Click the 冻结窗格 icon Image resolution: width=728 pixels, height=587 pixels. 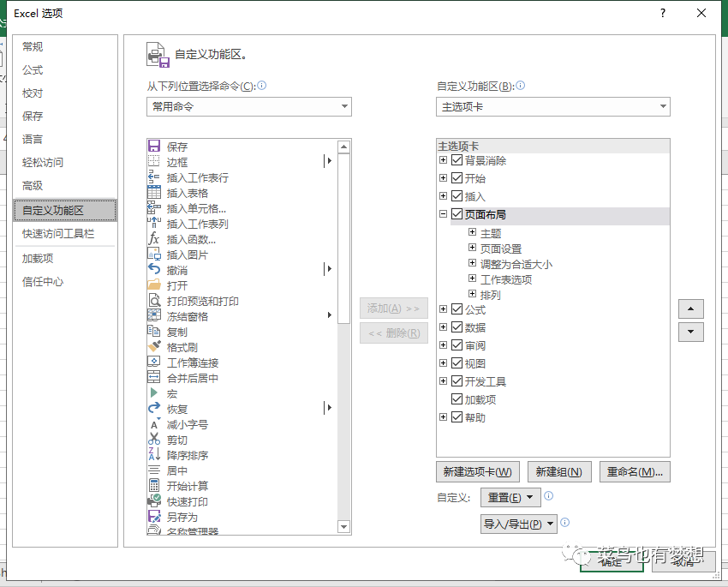coord(154,316)
